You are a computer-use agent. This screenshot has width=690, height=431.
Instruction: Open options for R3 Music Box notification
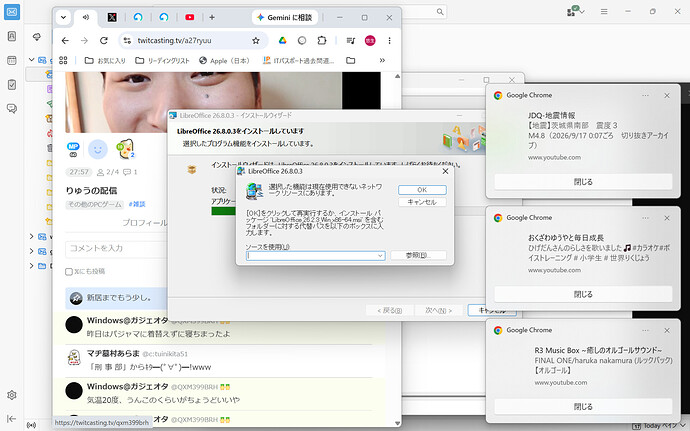click(645, 330)
